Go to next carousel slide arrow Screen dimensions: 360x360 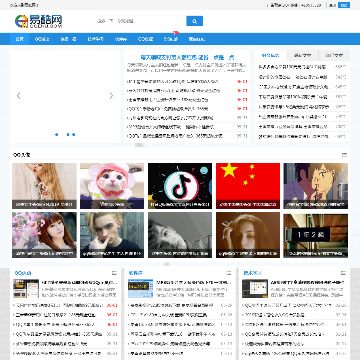pyautogui.click(x=111, y=96)
